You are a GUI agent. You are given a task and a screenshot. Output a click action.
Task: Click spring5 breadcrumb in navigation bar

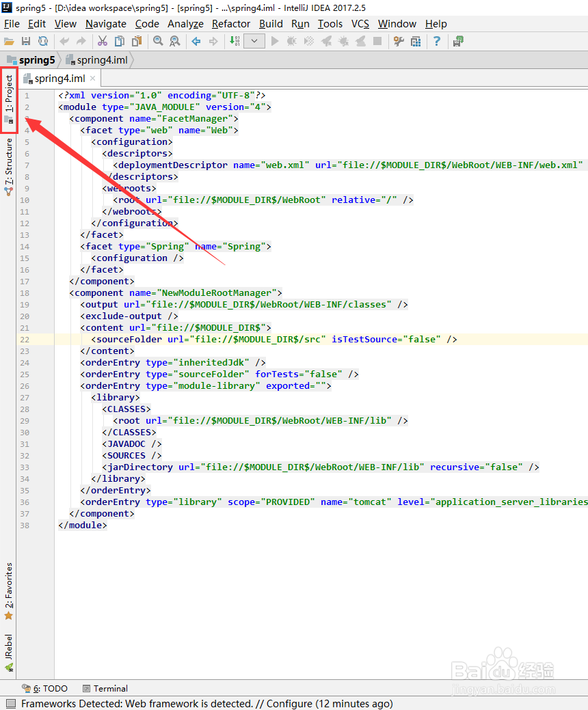click(31, 59)
